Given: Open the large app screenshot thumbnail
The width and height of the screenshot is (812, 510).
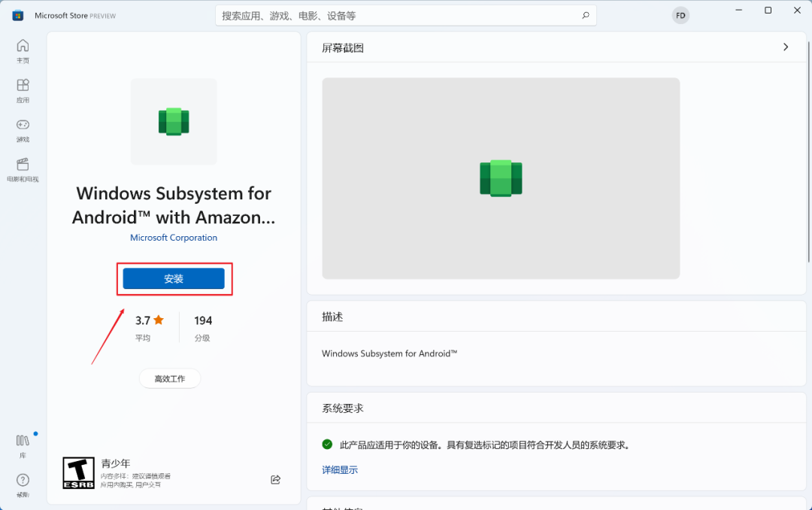Looking at the screenshot, I should [x=501, y=178].
